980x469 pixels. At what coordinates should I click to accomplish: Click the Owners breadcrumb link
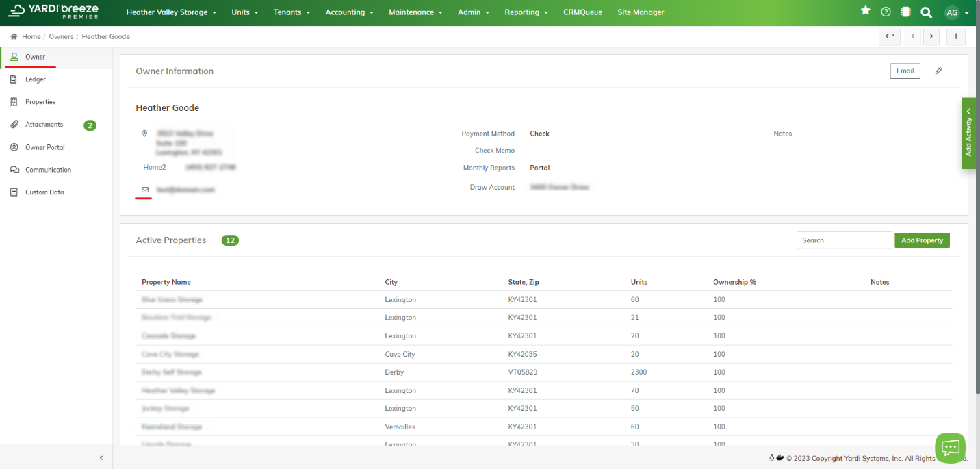click(x=61, y=36)
